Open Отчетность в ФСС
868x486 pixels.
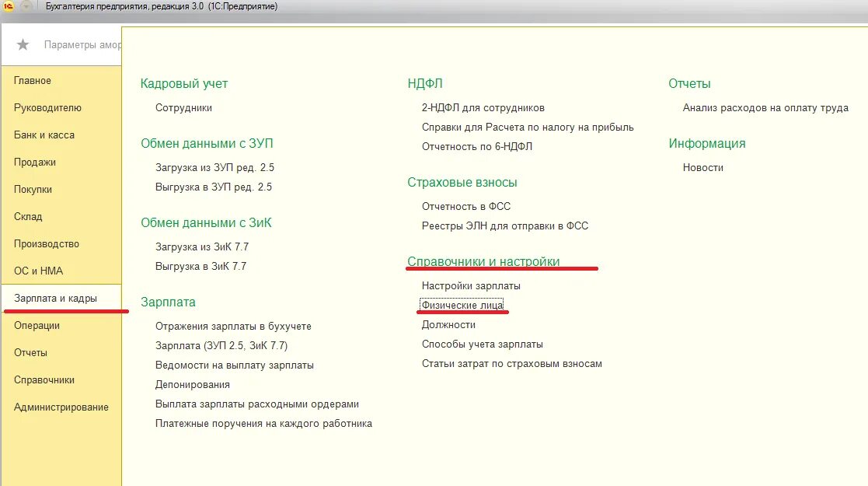pos(466,206)
